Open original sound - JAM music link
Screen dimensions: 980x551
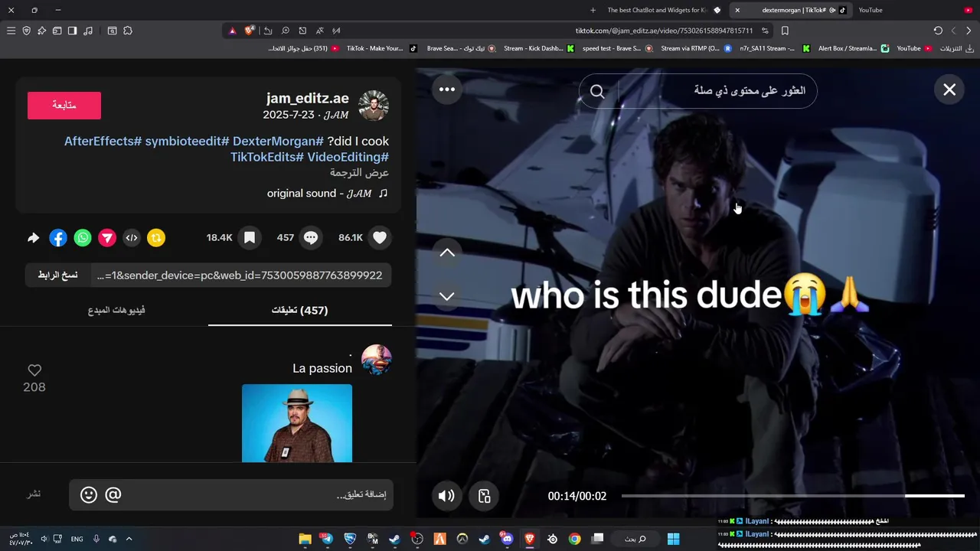coord(327,194)
